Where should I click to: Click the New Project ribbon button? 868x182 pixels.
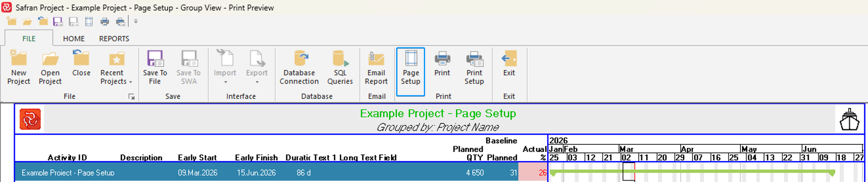click(19, 67)
